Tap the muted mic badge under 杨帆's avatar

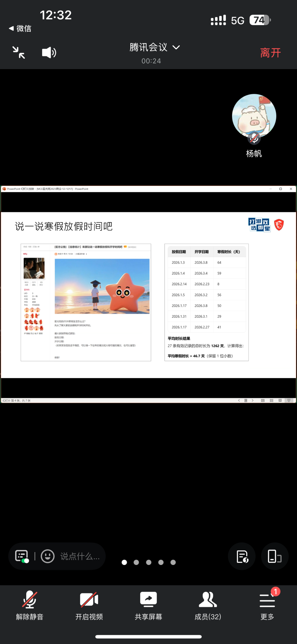pos(254,138)
